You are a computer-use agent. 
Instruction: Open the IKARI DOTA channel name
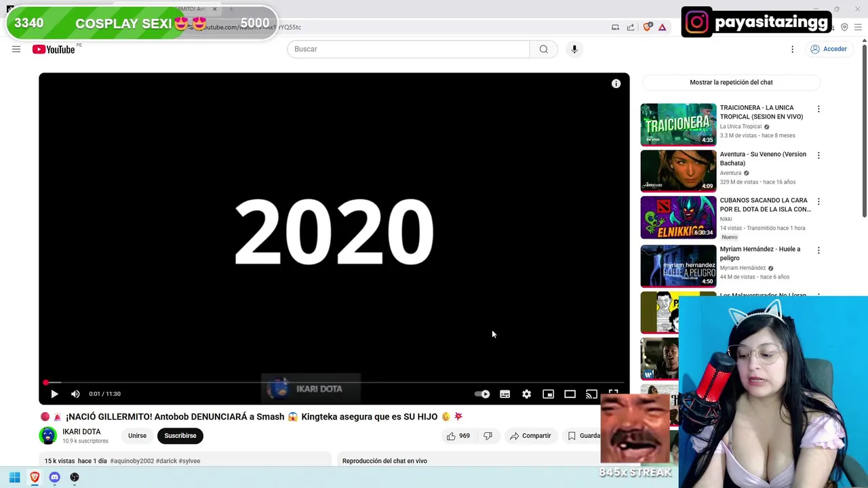pos(81,432)
